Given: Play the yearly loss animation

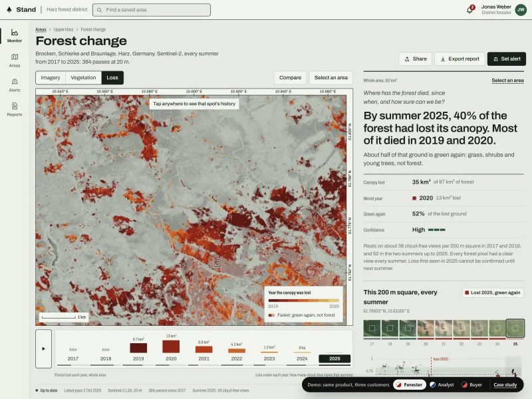Looking at the screenshot, I should coord(43,348).
